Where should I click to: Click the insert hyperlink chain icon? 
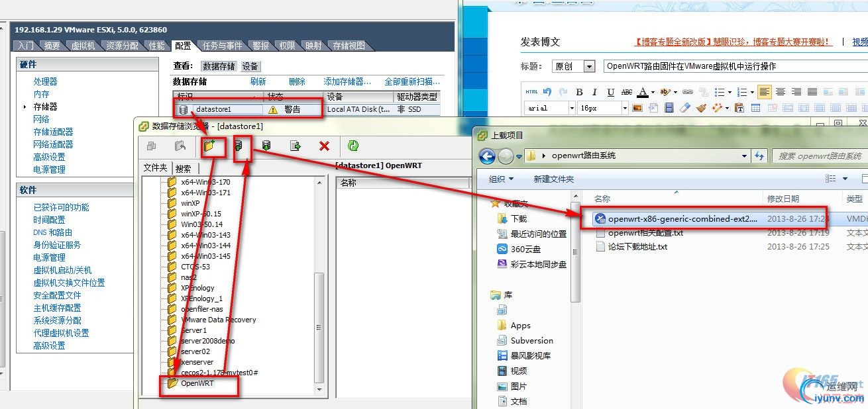pos(687,92)
